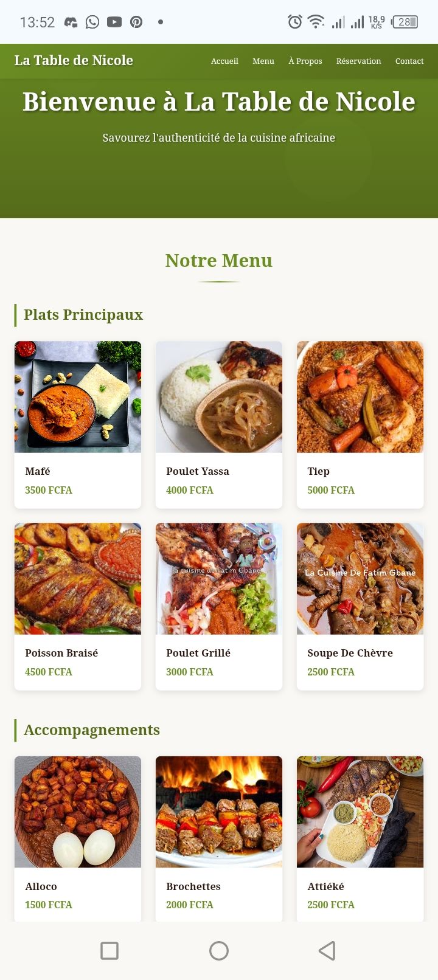The height and width of the screenshot is (980, 438).
Task: Tap the alarm clock status icon
Action: pos(295,22)
